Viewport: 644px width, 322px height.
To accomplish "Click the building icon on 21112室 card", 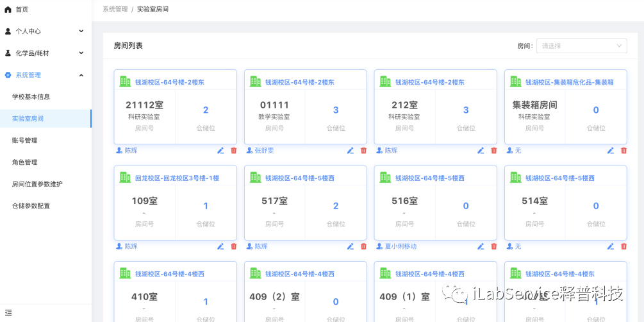I will click(125, 81).
